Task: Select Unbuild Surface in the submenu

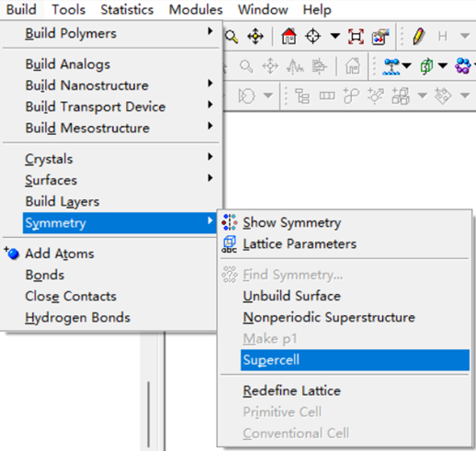Action: [345, 296]
